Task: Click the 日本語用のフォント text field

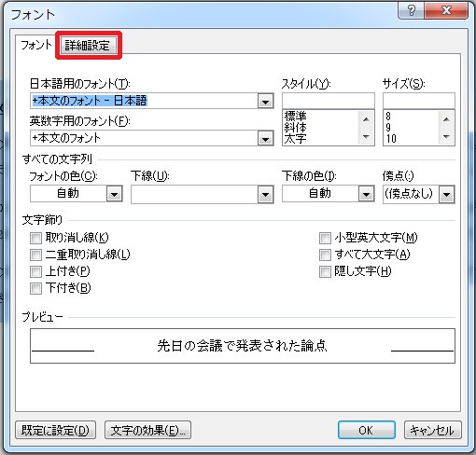Action: click(145, 101)
